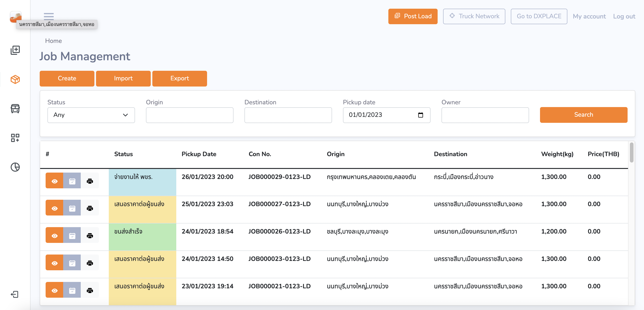Click Log out in top navigation
This screenshot has height=310, width=644.
tap(624, 16)
